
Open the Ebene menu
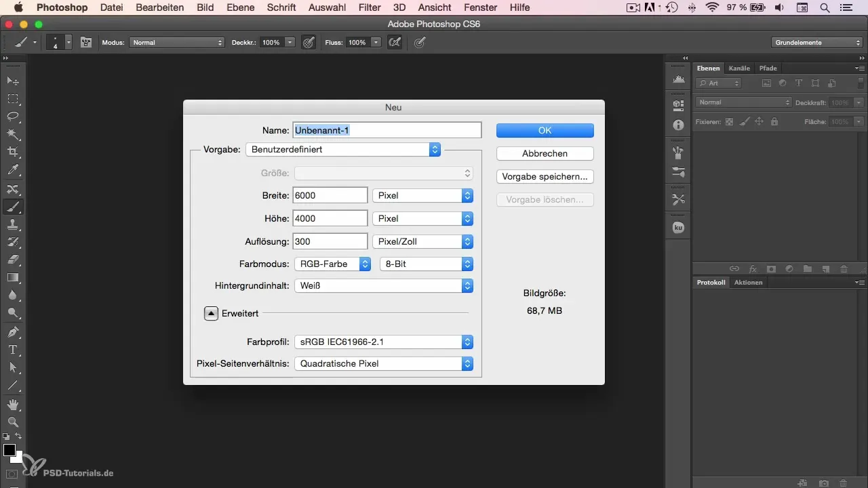point(240,7)
